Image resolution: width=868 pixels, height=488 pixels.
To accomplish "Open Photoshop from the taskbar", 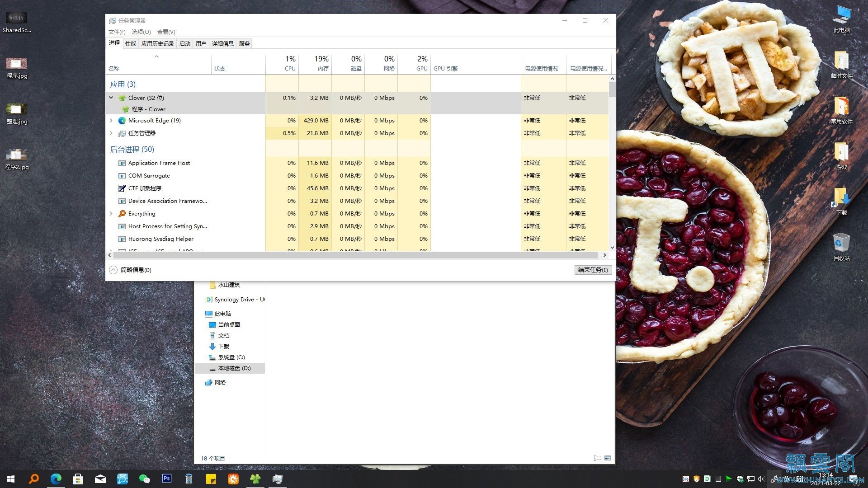I will coord(166,479).
